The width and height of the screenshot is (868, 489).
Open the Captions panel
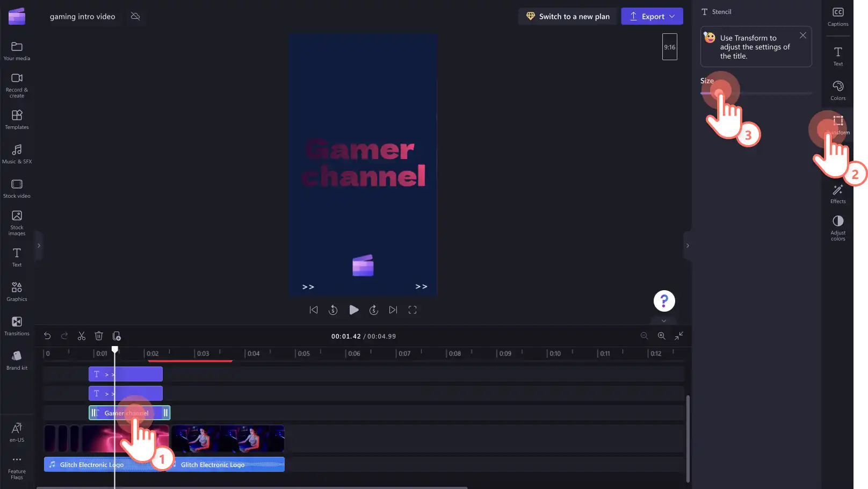(x=838, y=17)
